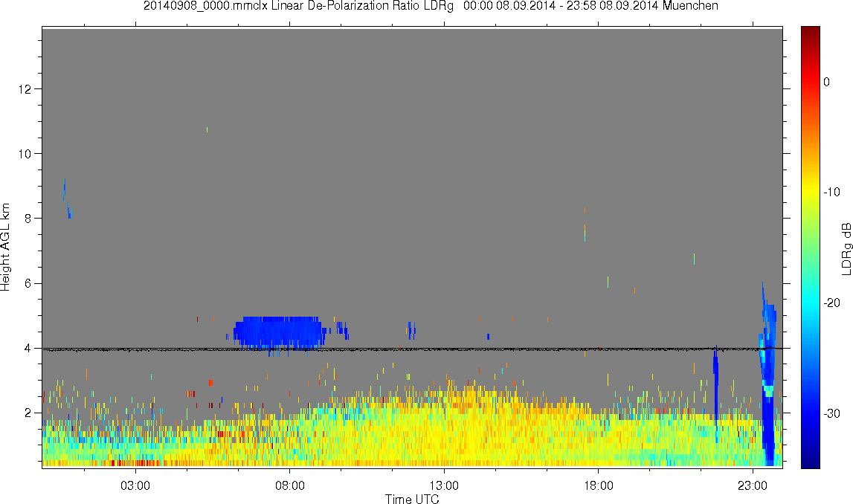Click the large blue cloud patch near 08:00
853x504 pixels.
pyautogui.click(x=279, y=332)
